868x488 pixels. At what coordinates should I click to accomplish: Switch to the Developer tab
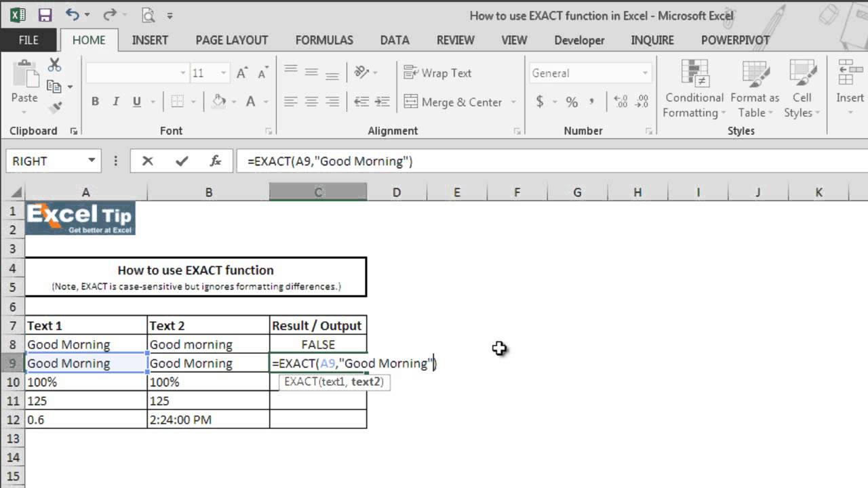click(579, 40)
